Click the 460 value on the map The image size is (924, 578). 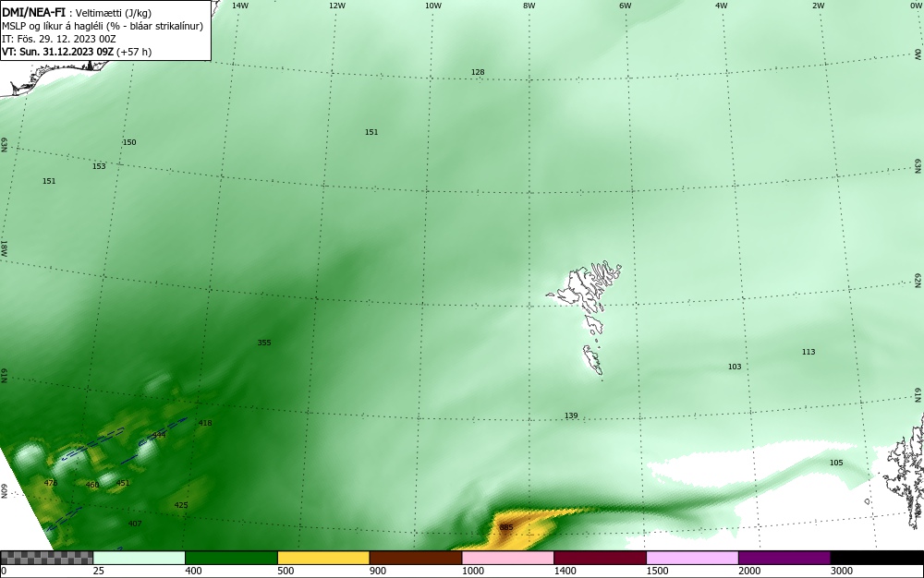pyautogui.click(x=92, y=485)
